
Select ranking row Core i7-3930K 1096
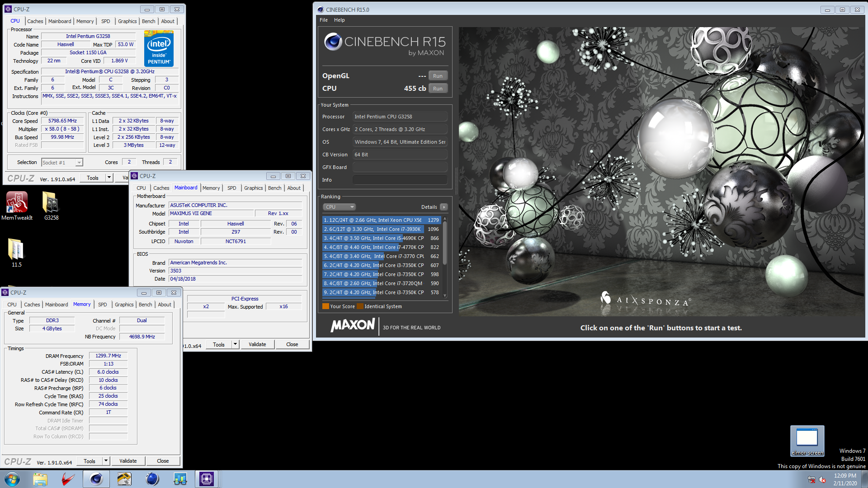click(x=382, y=229)
